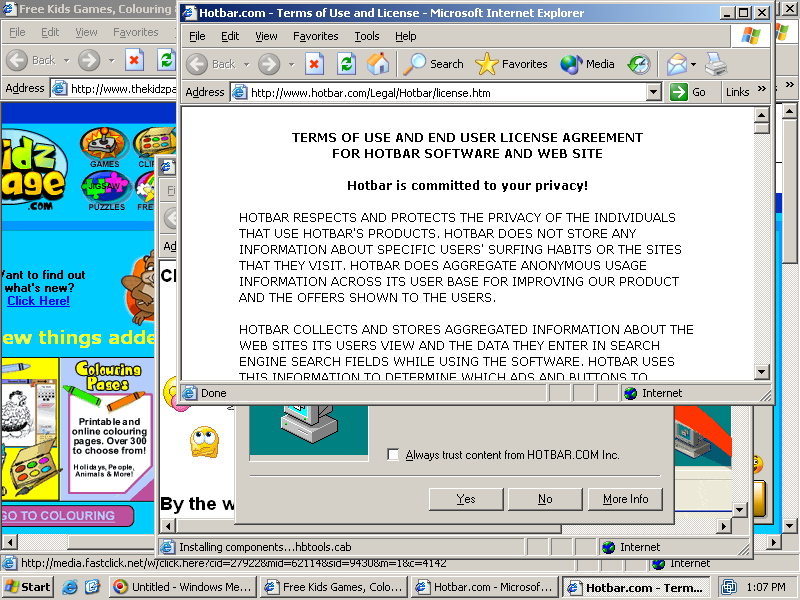Expand Forward dropdown in Free Kids Games window
The height and width of the screenshot is (600, 800).
[x=111, y=60]
